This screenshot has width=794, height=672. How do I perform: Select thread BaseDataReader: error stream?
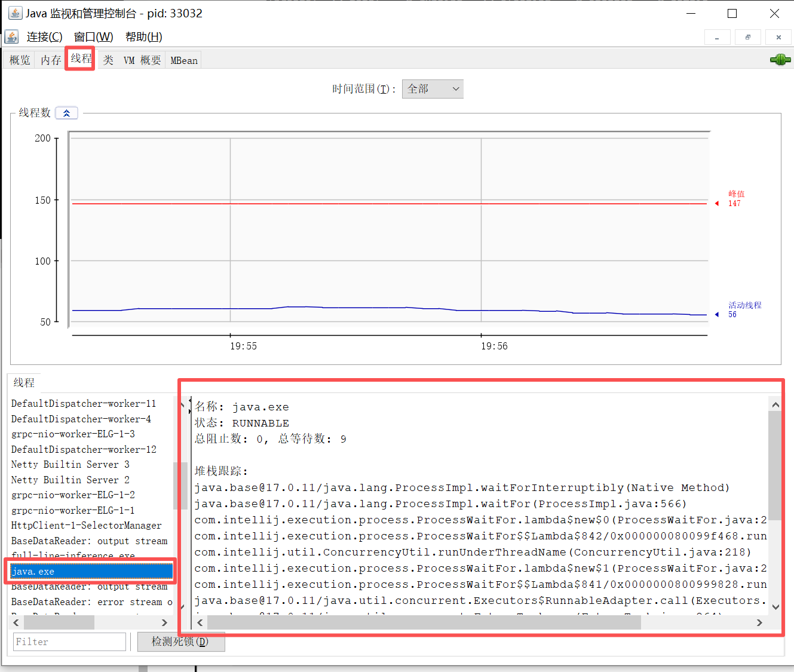pyautogui.click(x=91, y=602)
